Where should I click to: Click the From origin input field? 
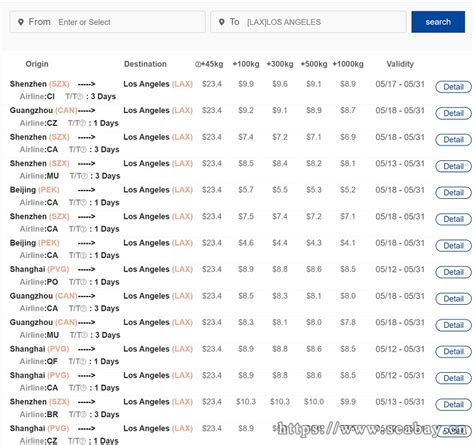pyautogui.click(x=107, y=22)
